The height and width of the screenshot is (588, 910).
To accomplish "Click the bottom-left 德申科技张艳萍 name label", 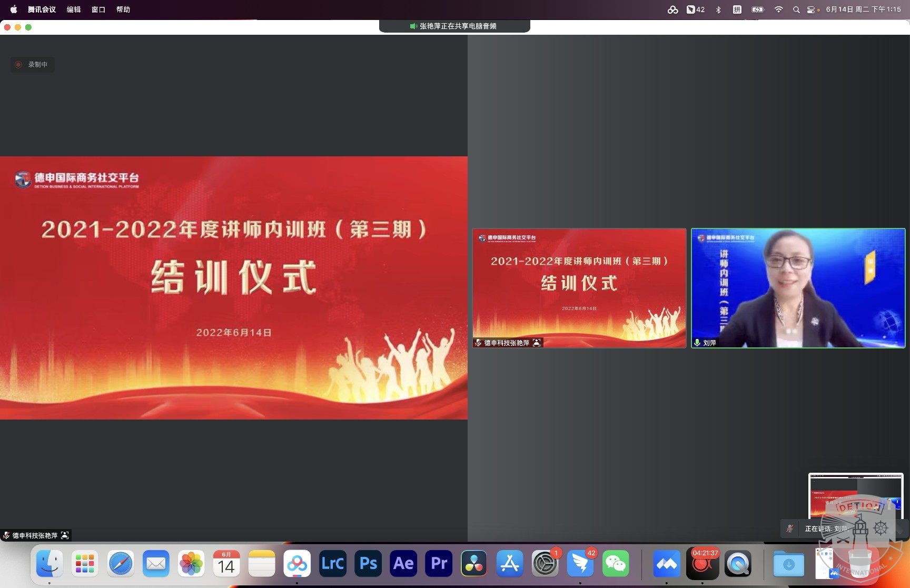I will coord(35,535).
